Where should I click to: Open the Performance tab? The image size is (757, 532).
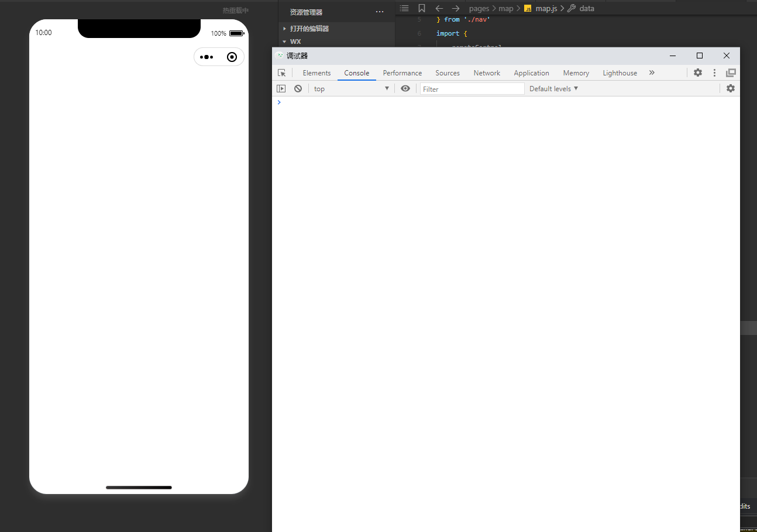pyautogui.click(x=402, y=73)
